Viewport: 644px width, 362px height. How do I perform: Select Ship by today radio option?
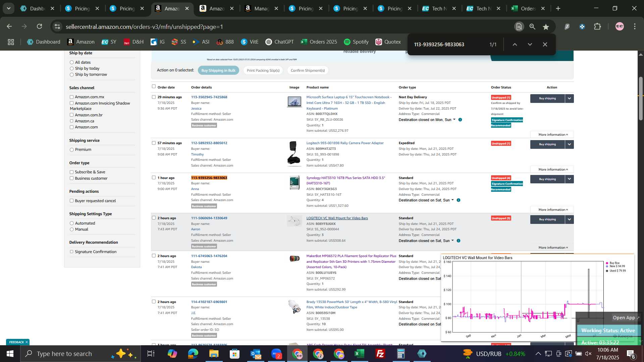click(x=71, y=68)
